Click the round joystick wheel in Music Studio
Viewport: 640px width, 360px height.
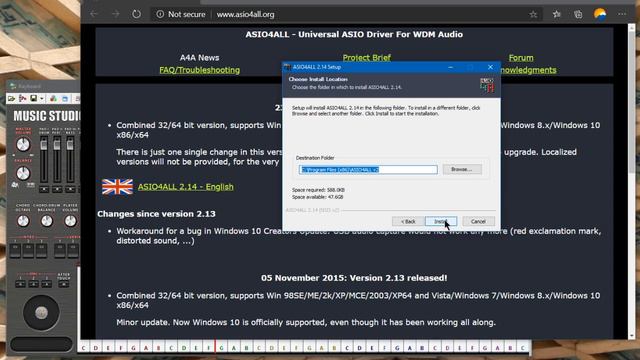pos(41,313)
